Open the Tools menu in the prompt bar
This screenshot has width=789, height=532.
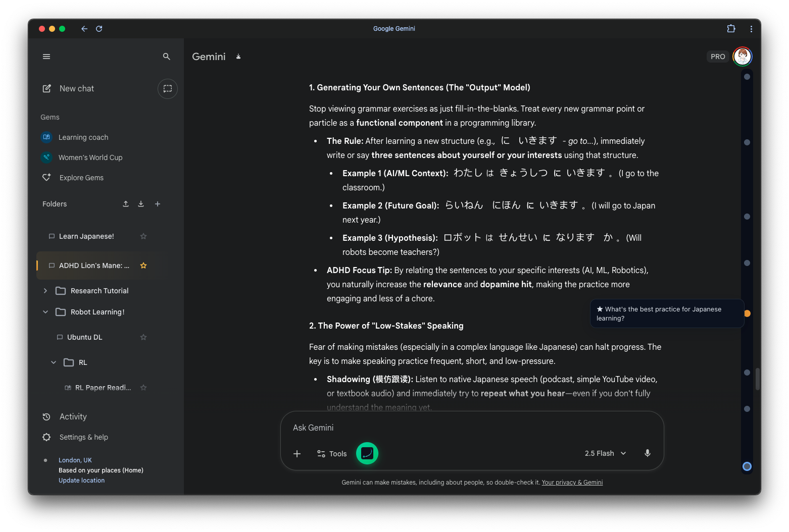pyautogui.click(x=331, y=453)
